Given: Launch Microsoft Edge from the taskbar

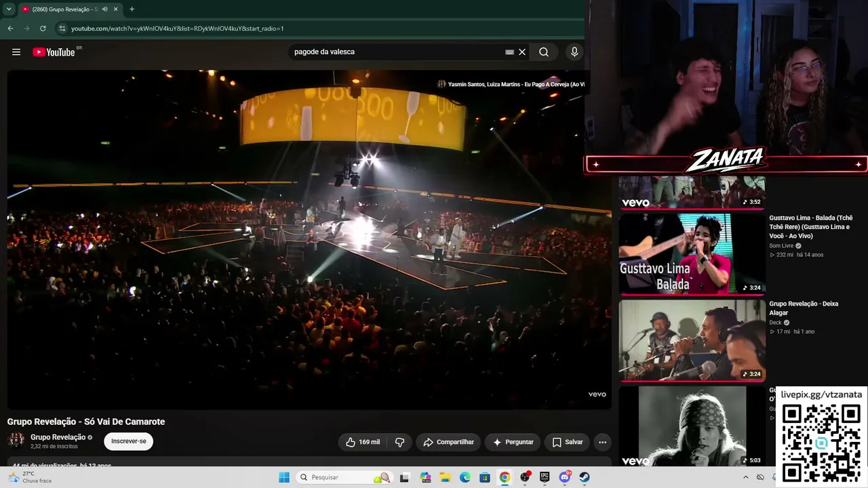Looking at the screenshot, I should (x=465, y=477).
